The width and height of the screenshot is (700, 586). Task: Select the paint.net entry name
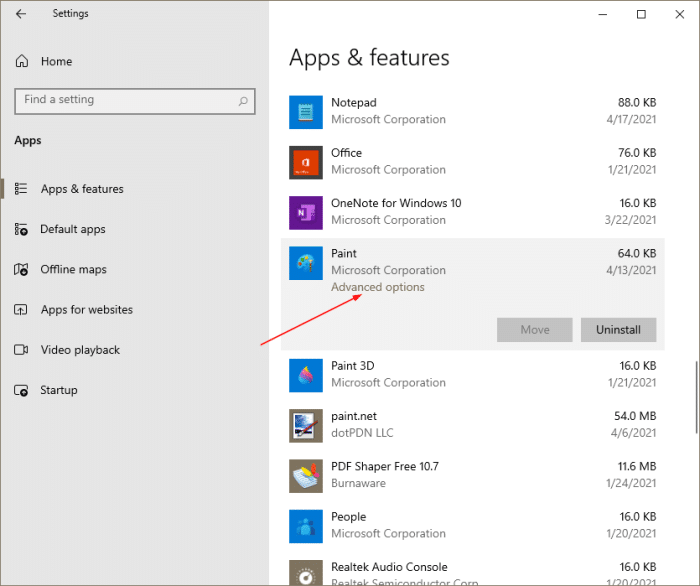354,416
